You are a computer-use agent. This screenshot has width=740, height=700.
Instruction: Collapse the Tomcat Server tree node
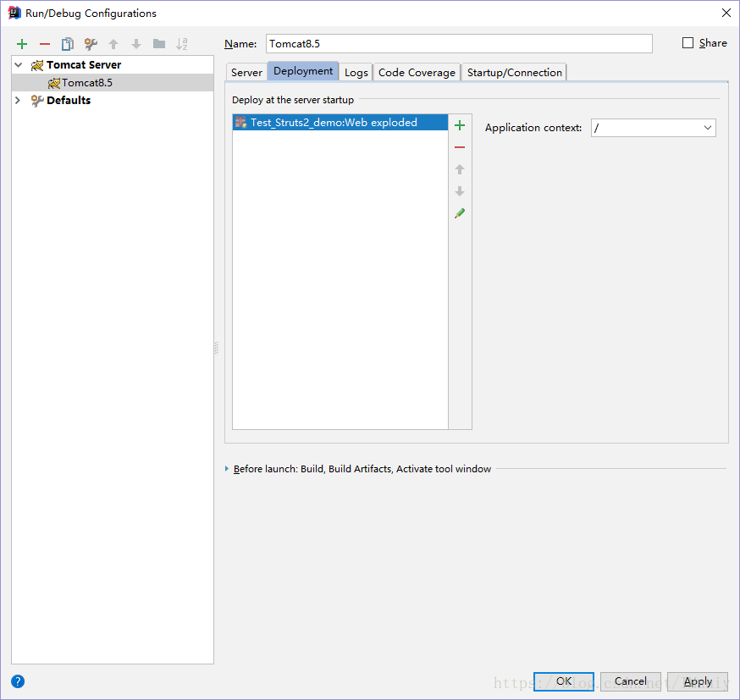click(x=18, y=64)
